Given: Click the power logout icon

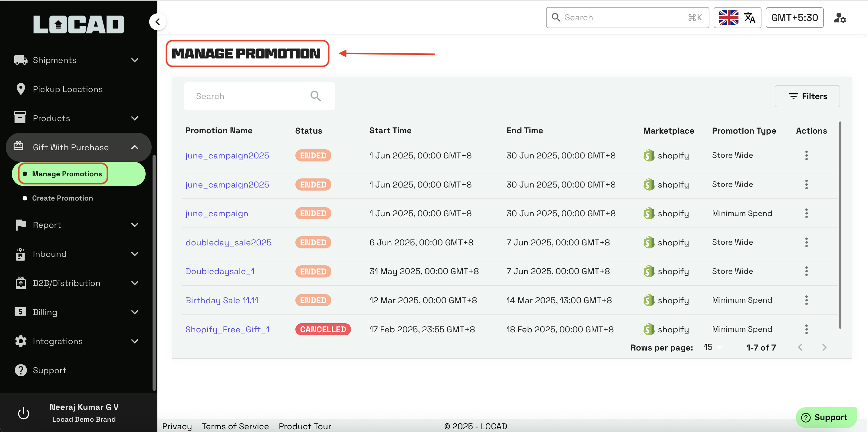Looking at the screenshot, I should (23, 413).
